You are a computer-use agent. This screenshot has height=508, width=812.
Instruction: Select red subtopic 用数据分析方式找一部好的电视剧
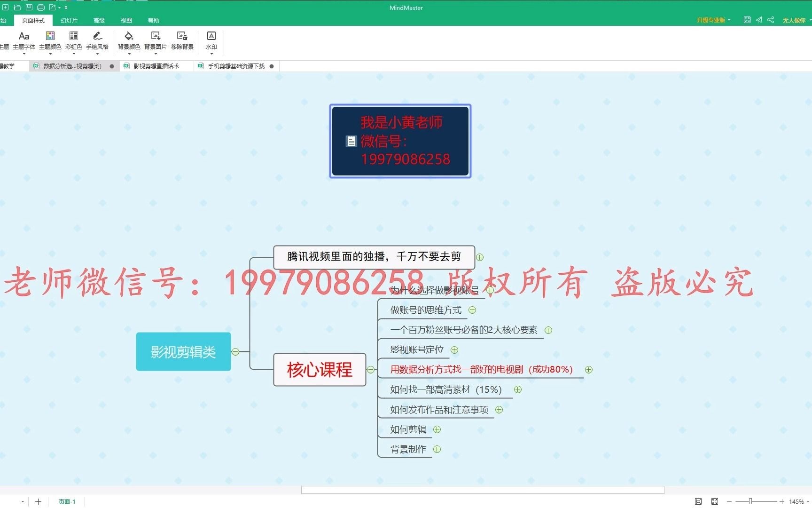coord(482,369)
